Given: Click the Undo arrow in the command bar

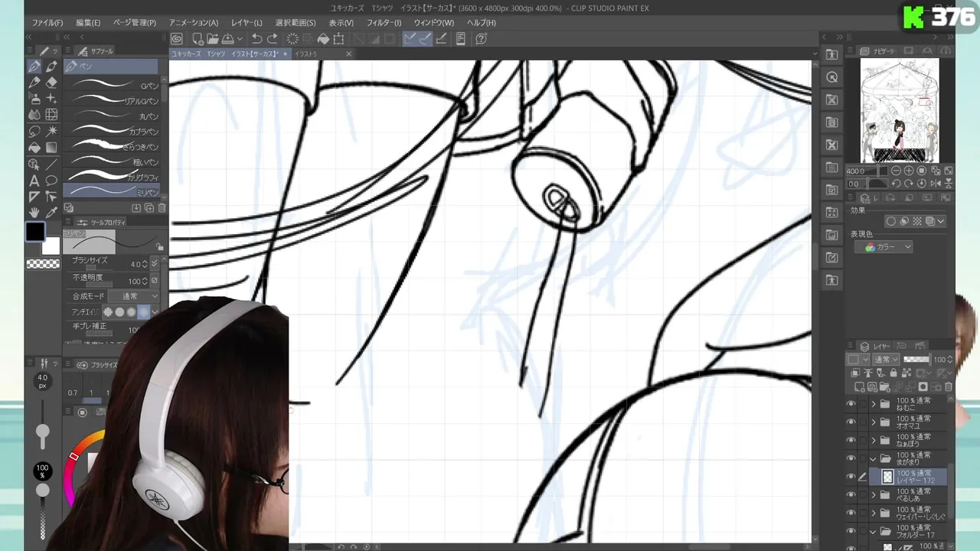Looking at the screenshot, I should coord(256,39).
